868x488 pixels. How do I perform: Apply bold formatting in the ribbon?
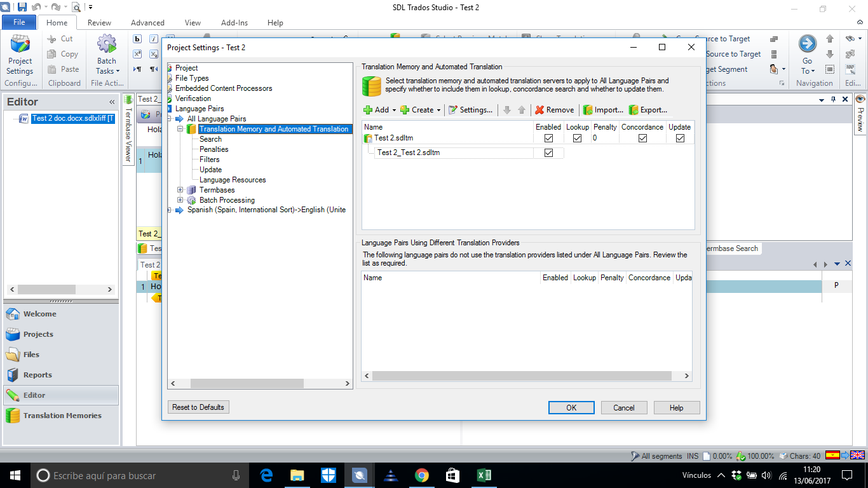pyautogui.click(x=137, y=38)
